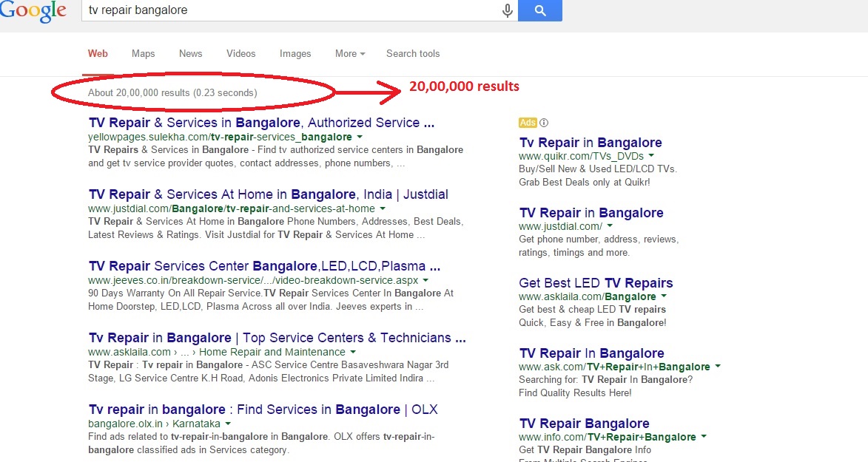Expand dropdown arrow beside www.jeeves.co.in URL
Image resolution: width=868 pixels, height=462 pixels.
[425, 280]
